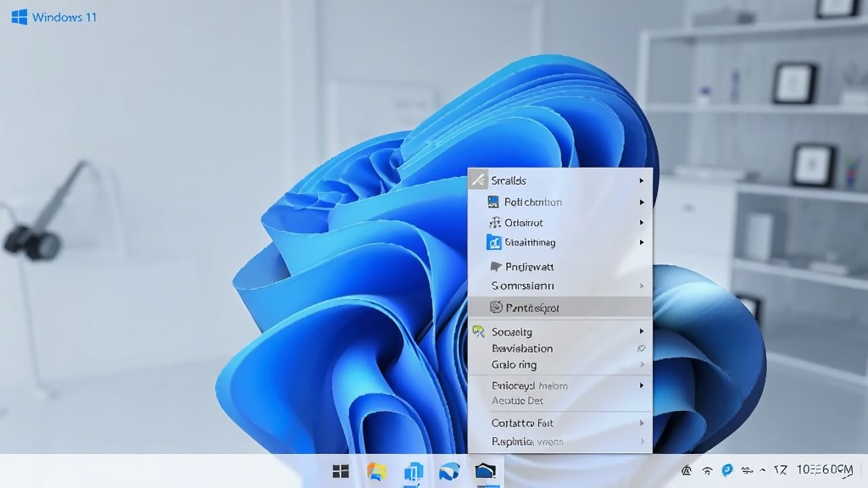Image resolution: width=868 pixels, height=488 pixels.
Task: Click the colorful icon beside Socasitg
Action: coord(478,331)
